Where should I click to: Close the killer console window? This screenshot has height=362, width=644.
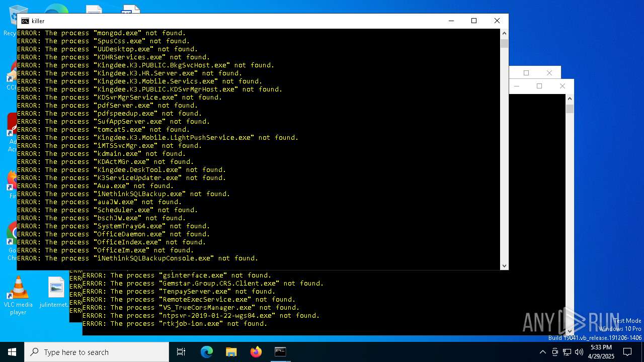pyautogui.click(x=497, y=21)
